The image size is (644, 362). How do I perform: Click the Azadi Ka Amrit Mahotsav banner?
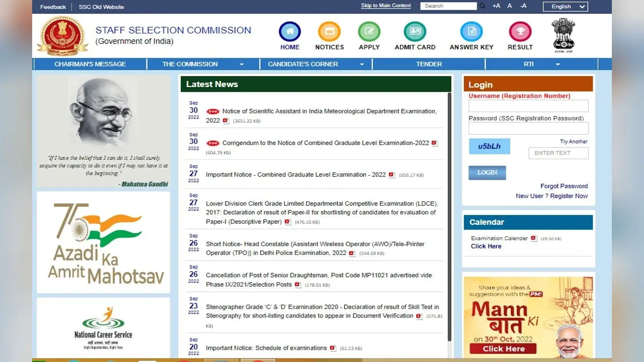tap(103, 242)
